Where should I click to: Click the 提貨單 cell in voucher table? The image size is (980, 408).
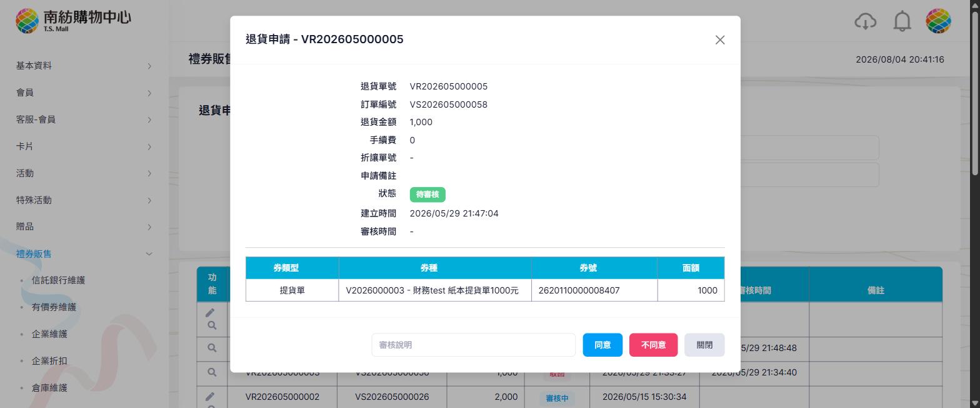click(292, 290)
